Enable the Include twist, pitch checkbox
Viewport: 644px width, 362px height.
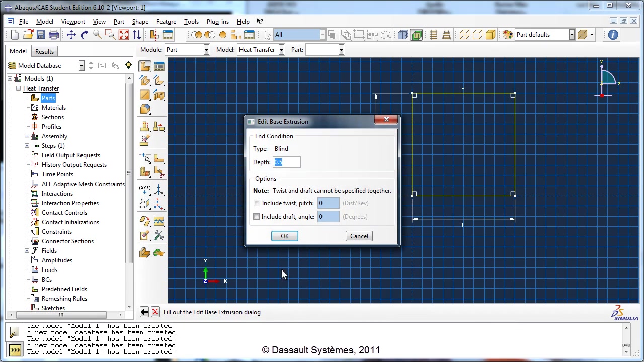(257, 203)
